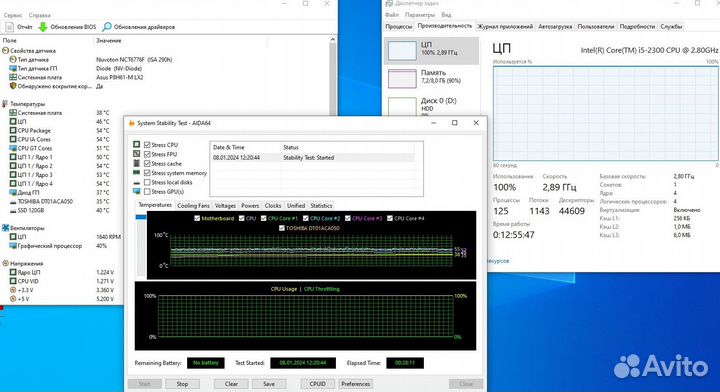720x392 pixels.
Task: Click the Отчёт report icon in AIDA64 toolbar
Action: click(x=9, y=27)
